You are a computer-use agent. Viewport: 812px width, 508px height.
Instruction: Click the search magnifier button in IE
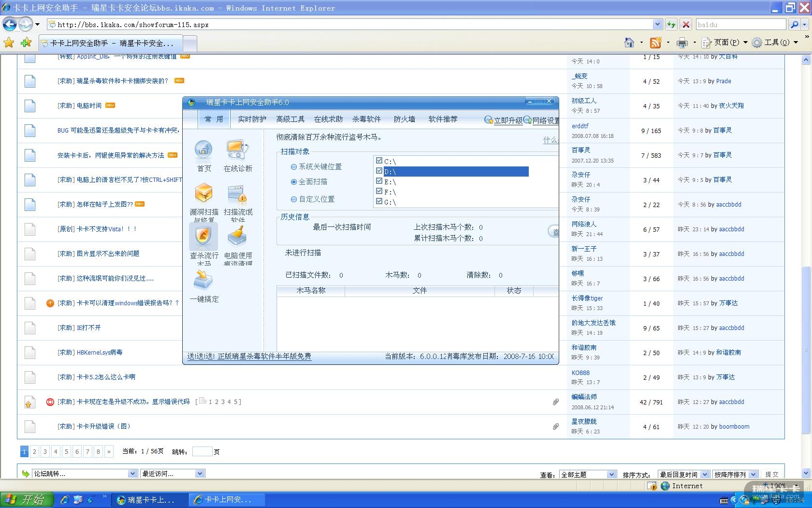[794, 24]
